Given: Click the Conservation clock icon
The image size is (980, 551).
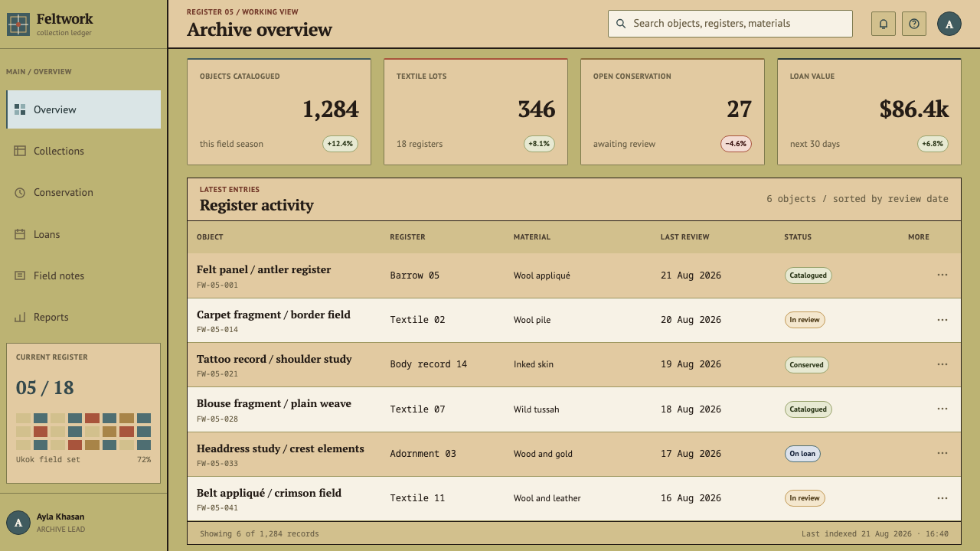Looking at the screenshot, I should (x=20, y=193).
